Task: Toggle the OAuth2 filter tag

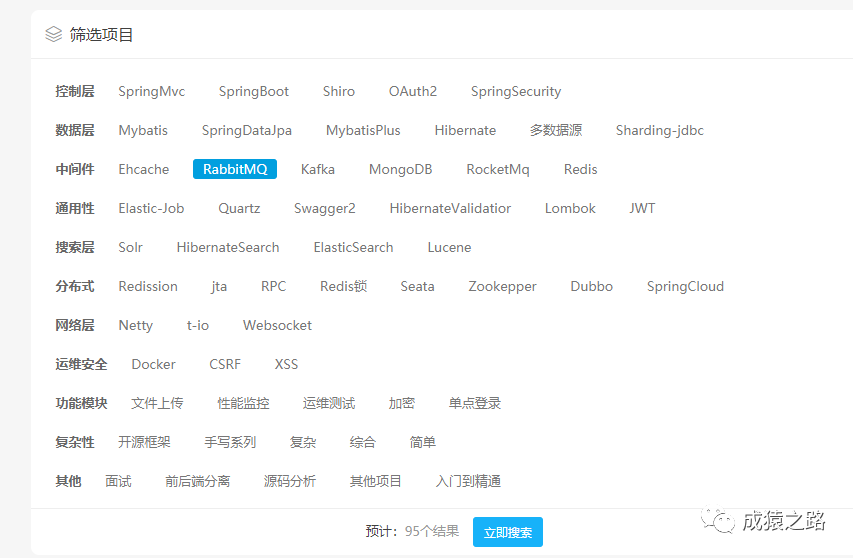Action: [412, 91]
